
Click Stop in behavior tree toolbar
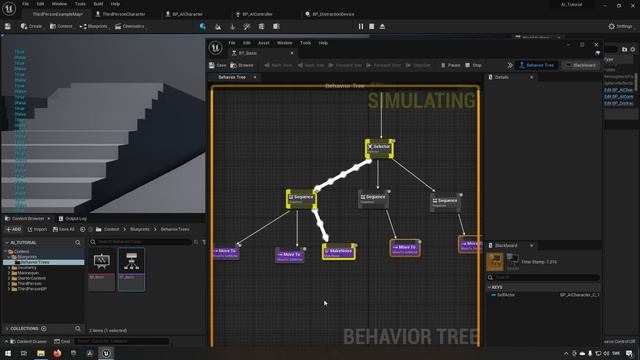(473, 65)
